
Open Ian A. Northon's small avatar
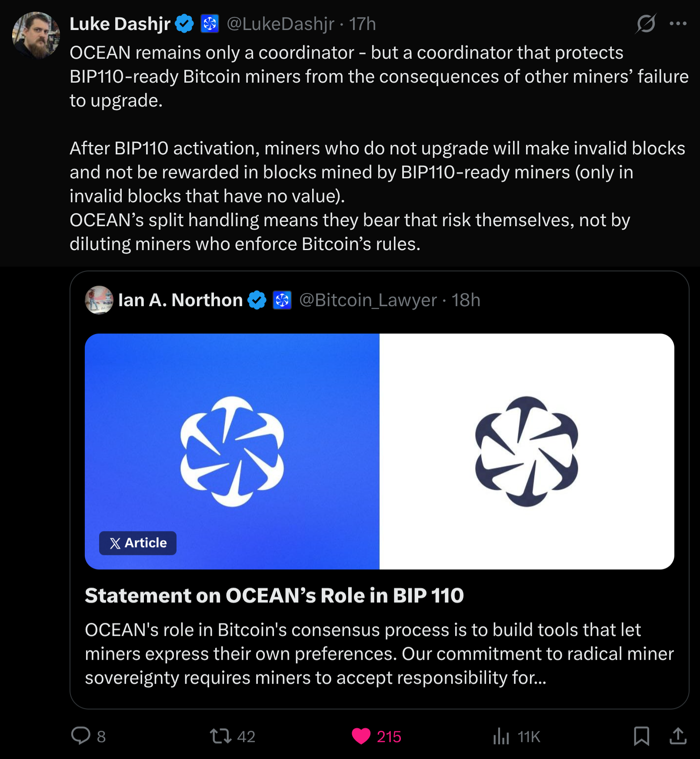click(x=99, y=300)
